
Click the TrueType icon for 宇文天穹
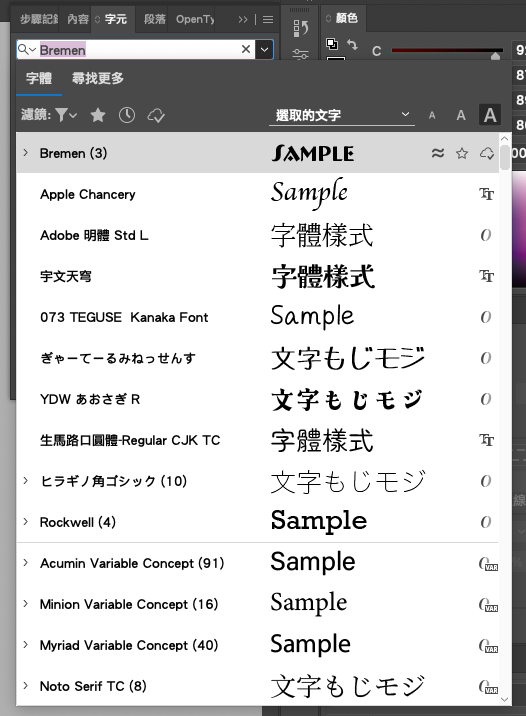tap(487, 276)
